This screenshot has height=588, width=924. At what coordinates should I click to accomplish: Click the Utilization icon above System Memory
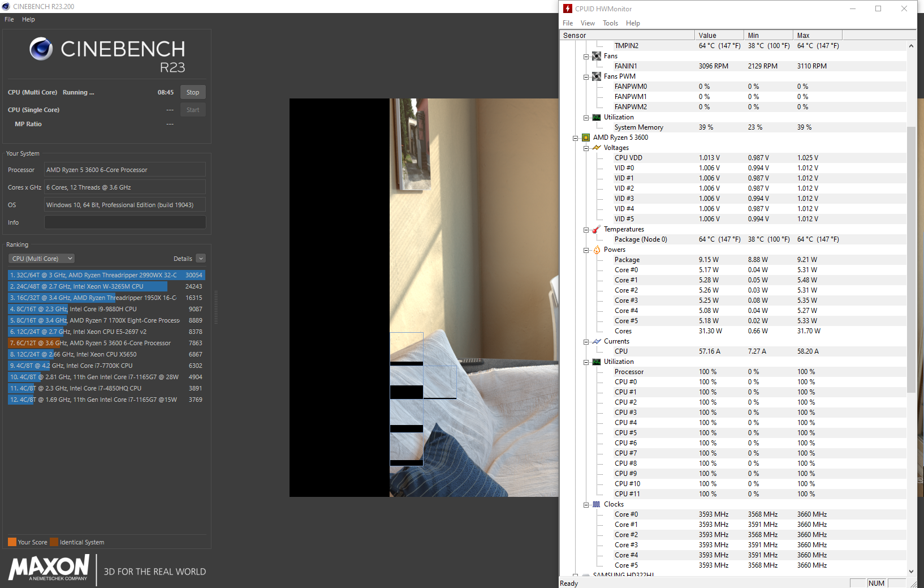597,117
